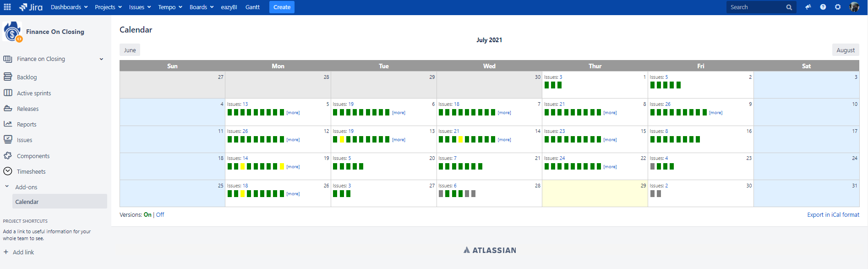Collapse the Add-ons section
The width and height of the screenshot is (868, 269).
point(7,187)
